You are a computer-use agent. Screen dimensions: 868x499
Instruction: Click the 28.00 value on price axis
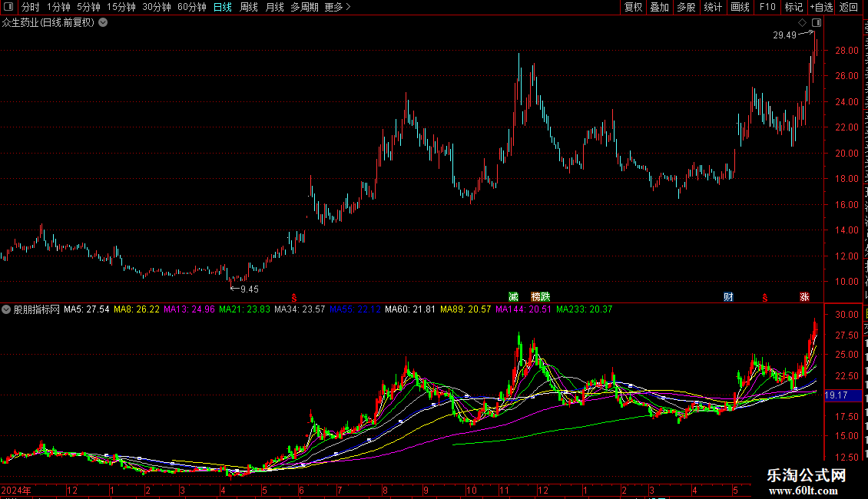point(846,51)
